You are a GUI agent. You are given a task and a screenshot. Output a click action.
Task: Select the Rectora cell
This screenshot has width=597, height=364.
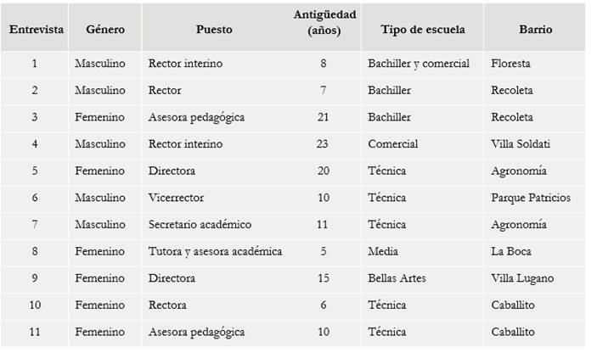tap(167, 305)
